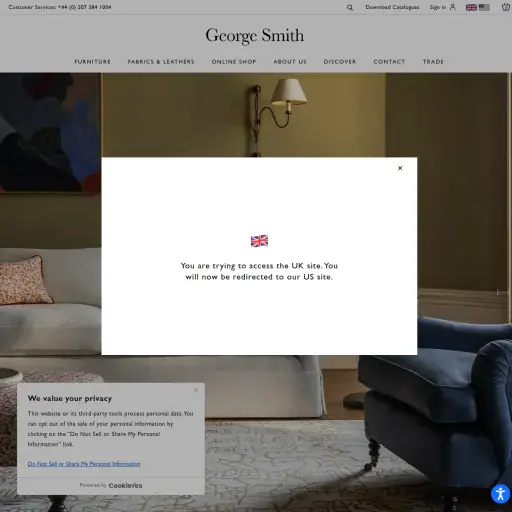Viewport: 512px width, 512px height.
Task: Dismiss the privacy banner X
Action: coord(196,390)
